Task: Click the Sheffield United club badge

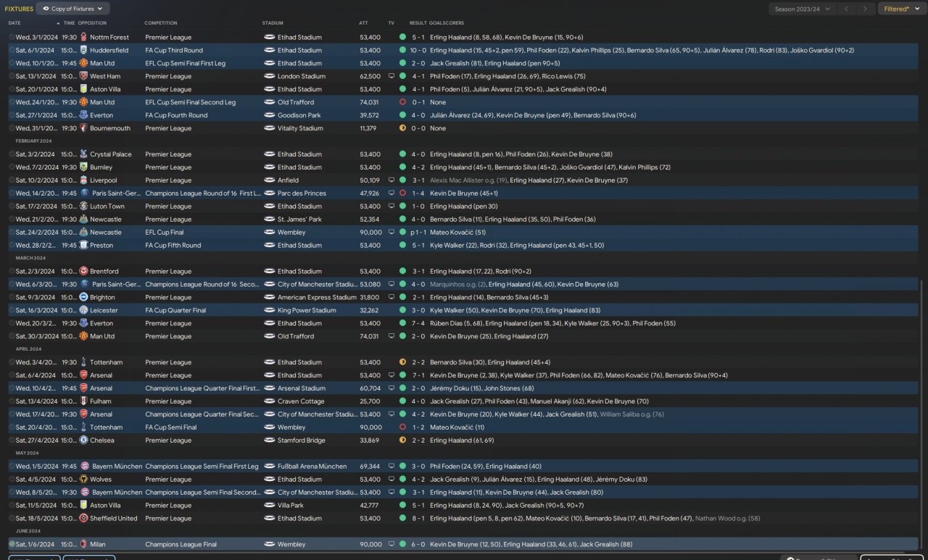Action: pos(84,519)
